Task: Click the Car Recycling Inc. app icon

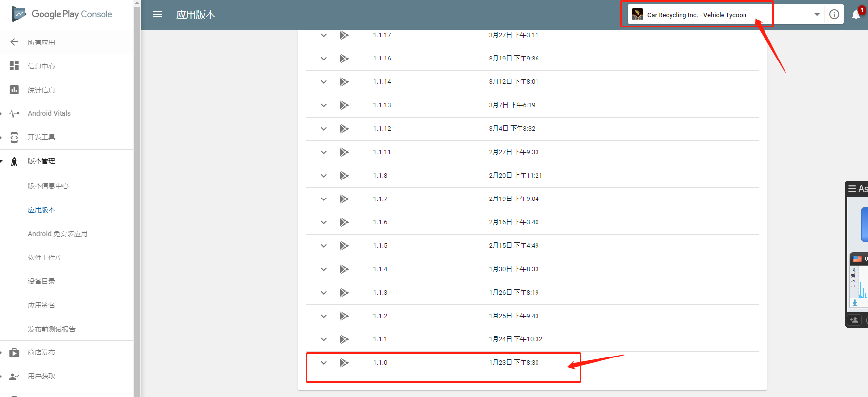Action: coord(638,15)
